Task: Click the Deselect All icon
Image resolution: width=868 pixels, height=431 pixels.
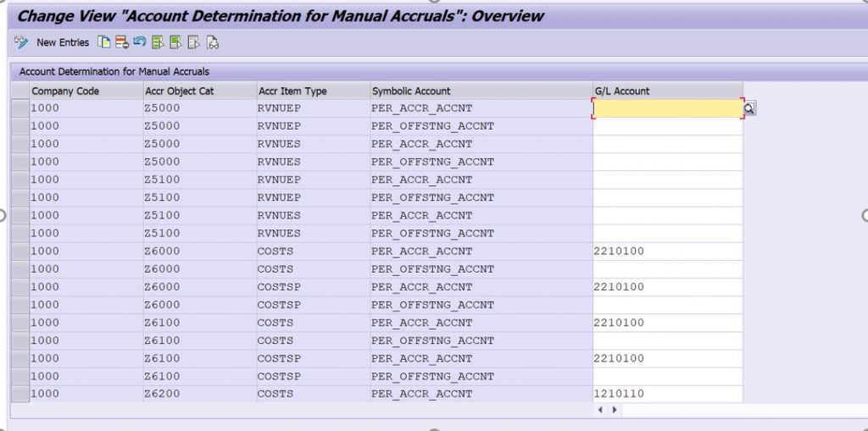Action: click(x=194, y=42)
